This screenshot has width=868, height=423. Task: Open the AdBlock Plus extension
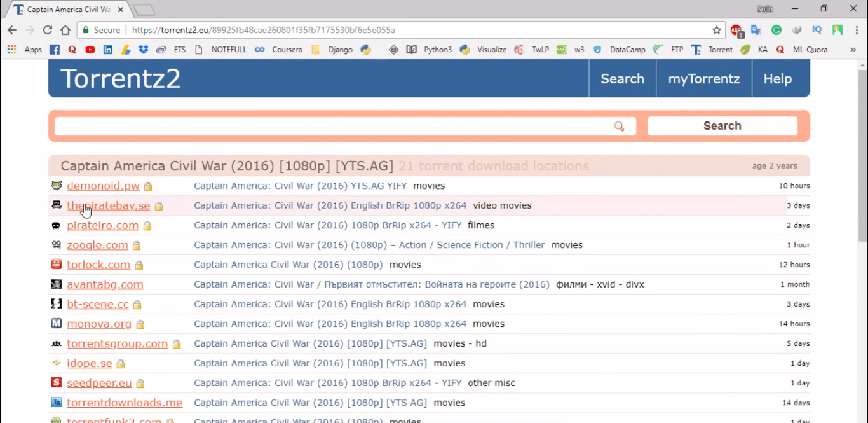point(736,30)
